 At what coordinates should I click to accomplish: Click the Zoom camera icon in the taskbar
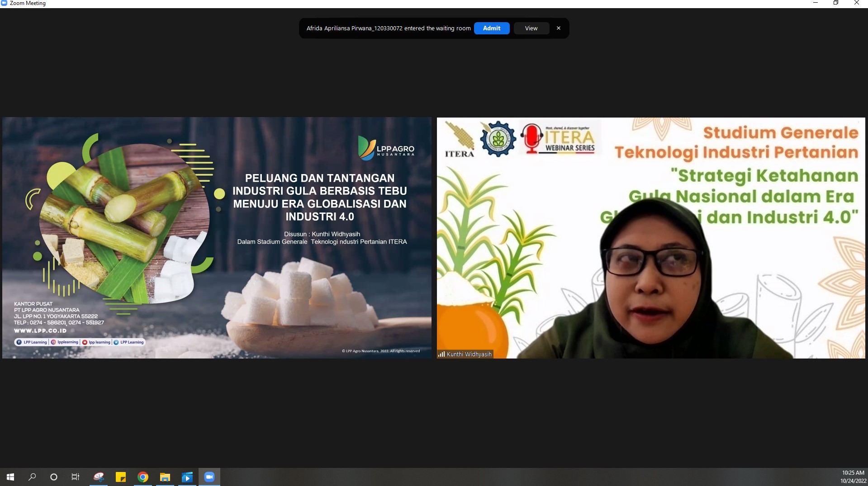pos(209,477)
